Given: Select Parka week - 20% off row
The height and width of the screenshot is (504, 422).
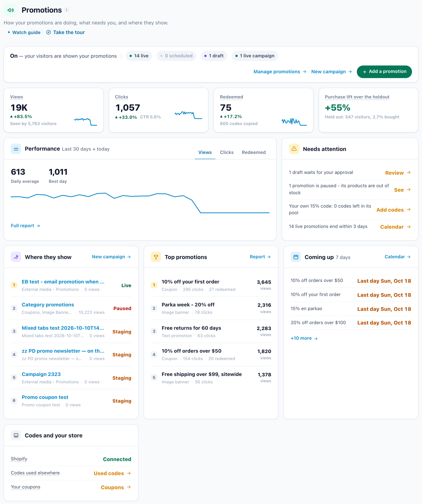Looking at the screenshot, I should point(211,308).
